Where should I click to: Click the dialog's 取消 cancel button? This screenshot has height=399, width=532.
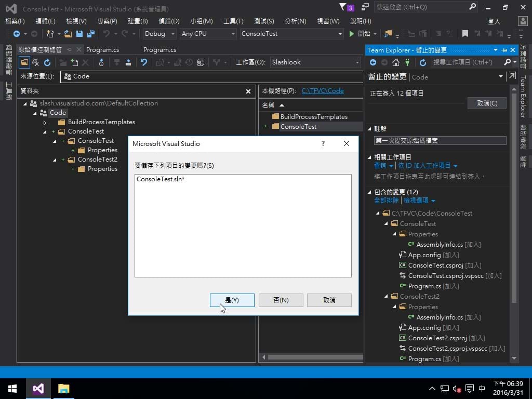329,300
